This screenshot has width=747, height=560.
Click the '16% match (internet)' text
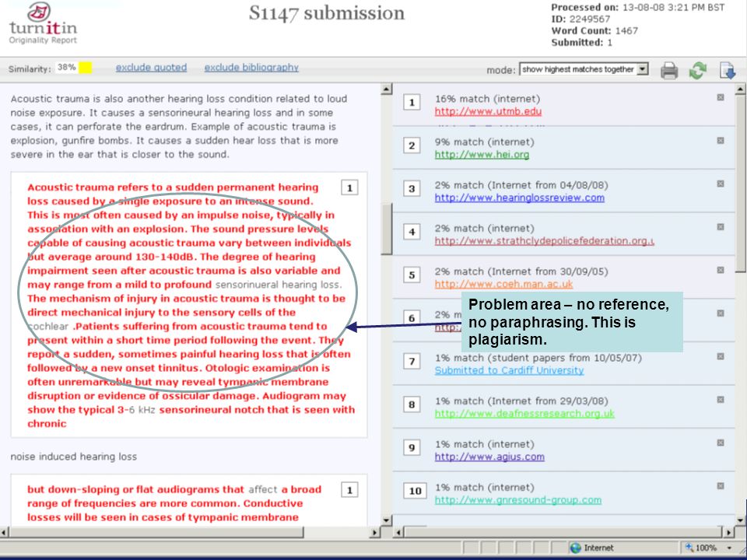[x=487, y=99]
